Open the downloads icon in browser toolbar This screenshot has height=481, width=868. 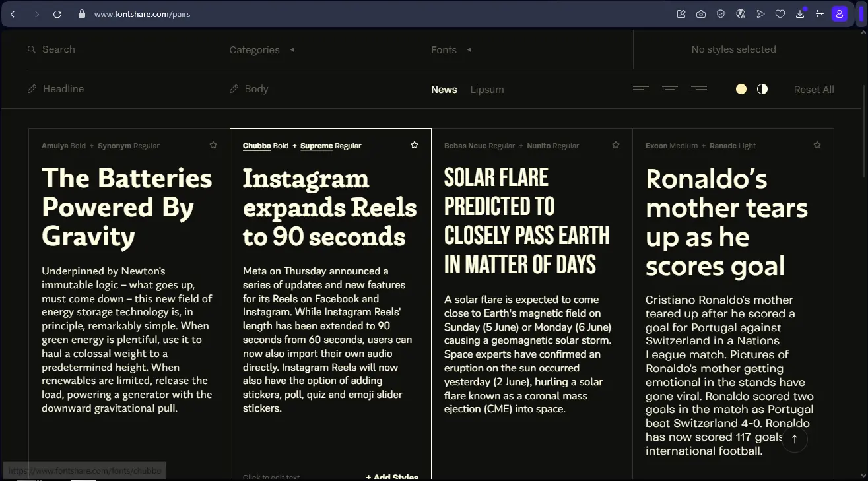tap(800, 14)
